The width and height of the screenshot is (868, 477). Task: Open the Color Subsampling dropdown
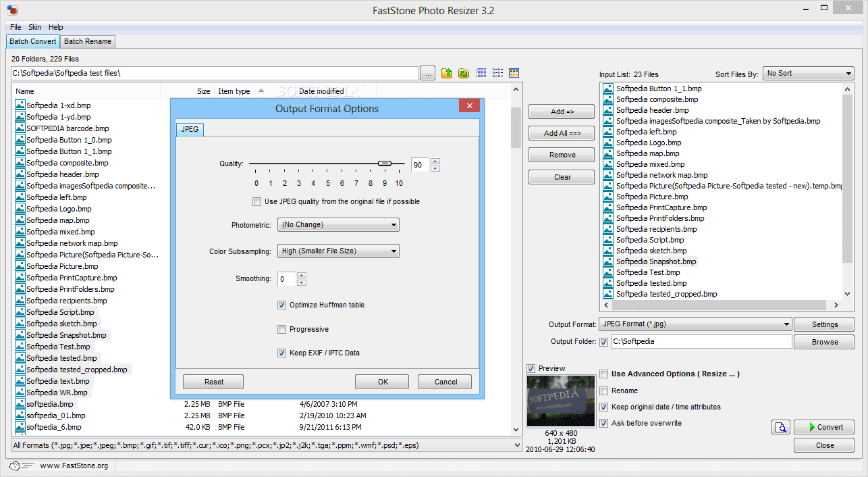tap(338, 251)
